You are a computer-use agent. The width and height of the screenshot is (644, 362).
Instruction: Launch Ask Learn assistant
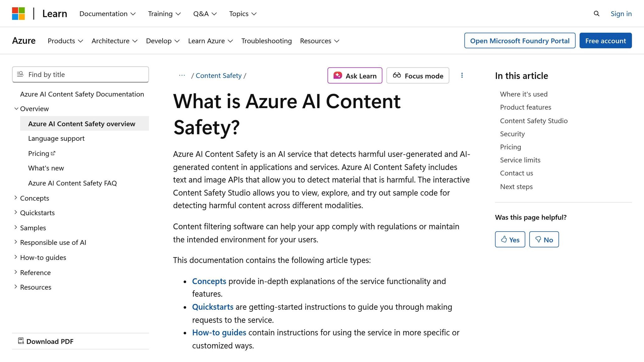(x=355, y=75)
